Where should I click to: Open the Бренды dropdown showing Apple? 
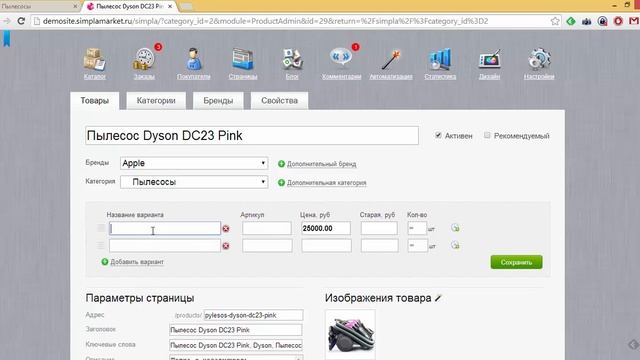click(194, 163)
